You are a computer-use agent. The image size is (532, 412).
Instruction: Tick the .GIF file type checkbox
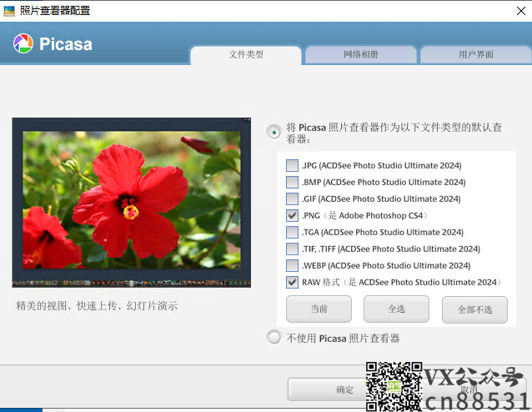(292, 198)
